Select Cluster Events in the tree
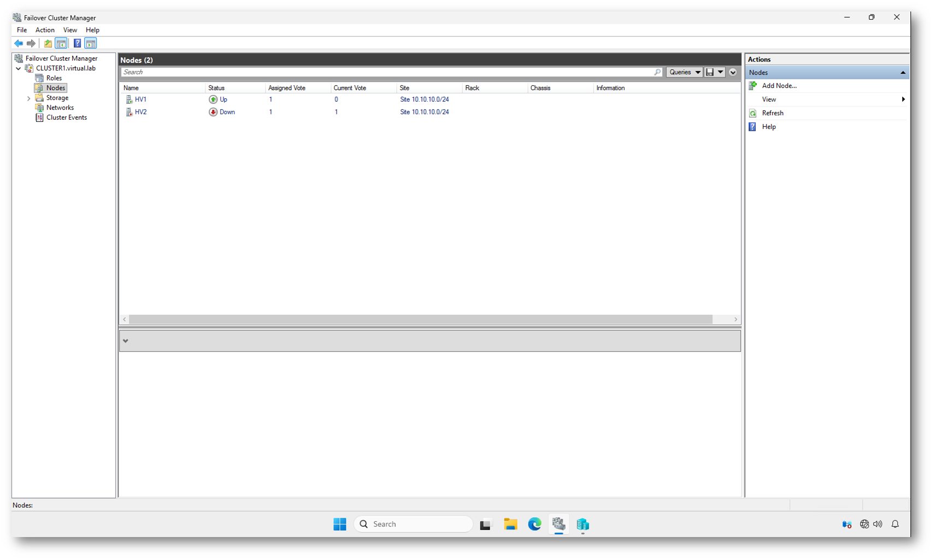Image resolution: width=934 pixels, height=560 pixels. 66,117
